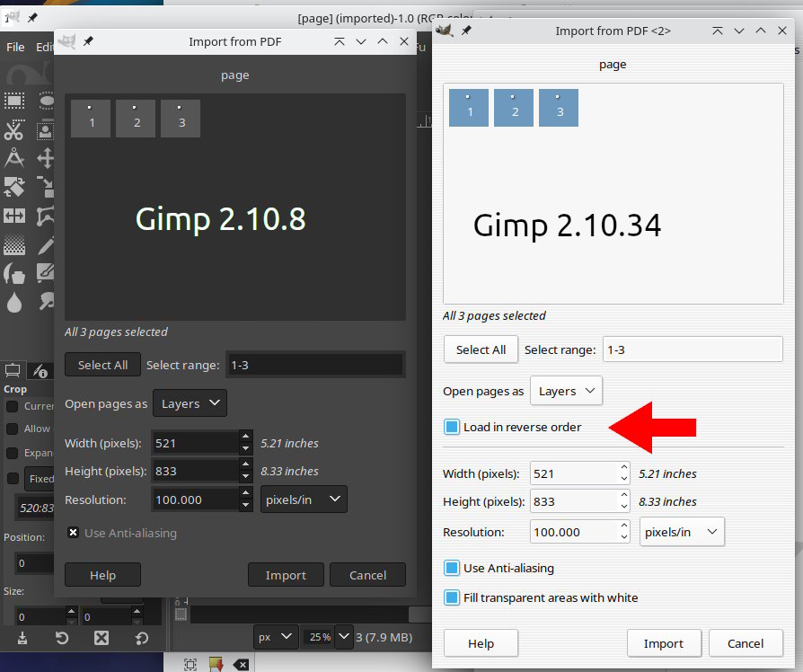Reset tool options to defaults icon

(x=142, y=638)
